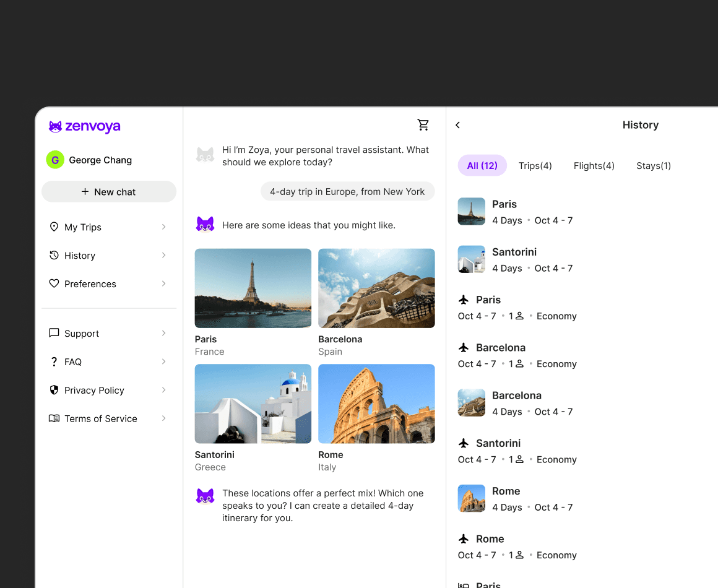Select the Rome Colosseum suggestion image
Image resolution: width=718 pixels, height=588 pixels.
376,404
